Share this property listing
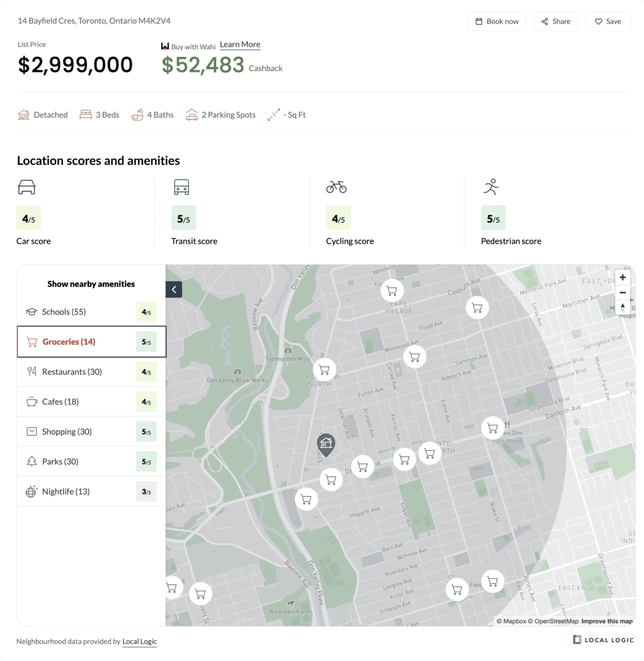Screen dimensions: 644x661 556,22
